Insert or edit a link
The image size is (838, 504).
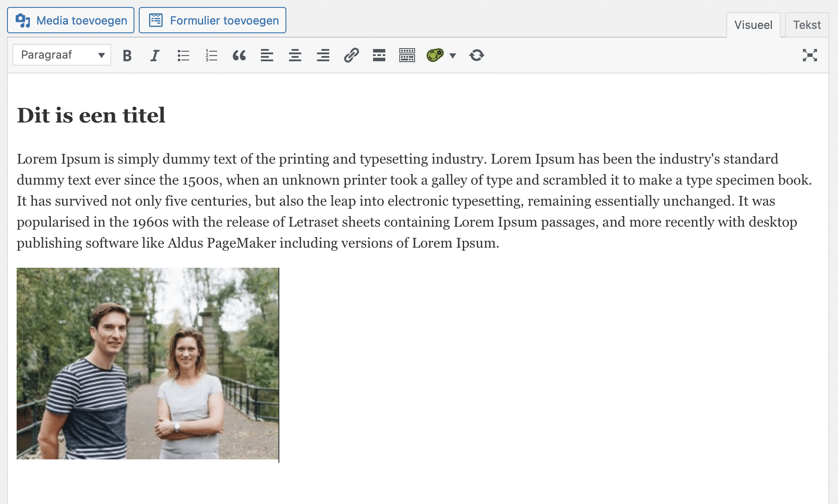point(351,56)
